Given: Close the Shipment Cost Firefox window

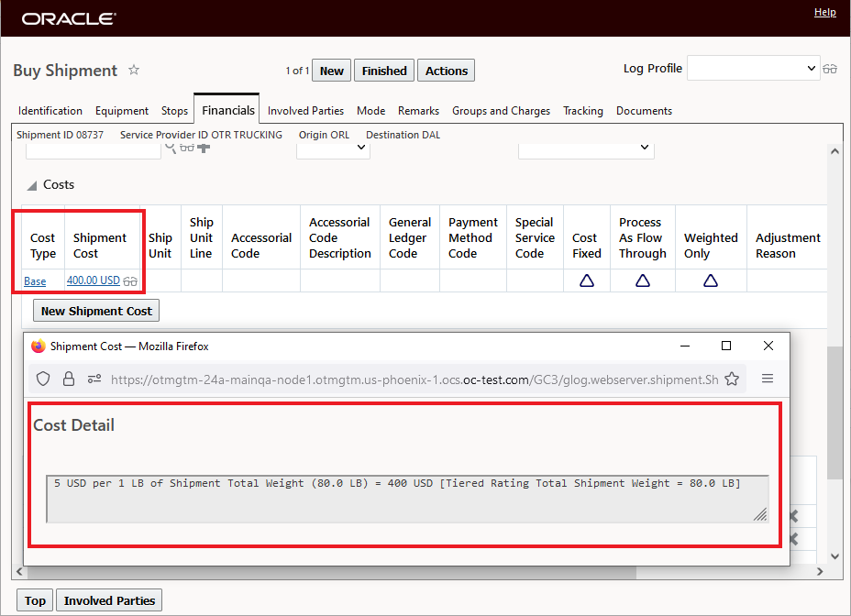Looking at the screenshot, I should (x=768, y=346).
